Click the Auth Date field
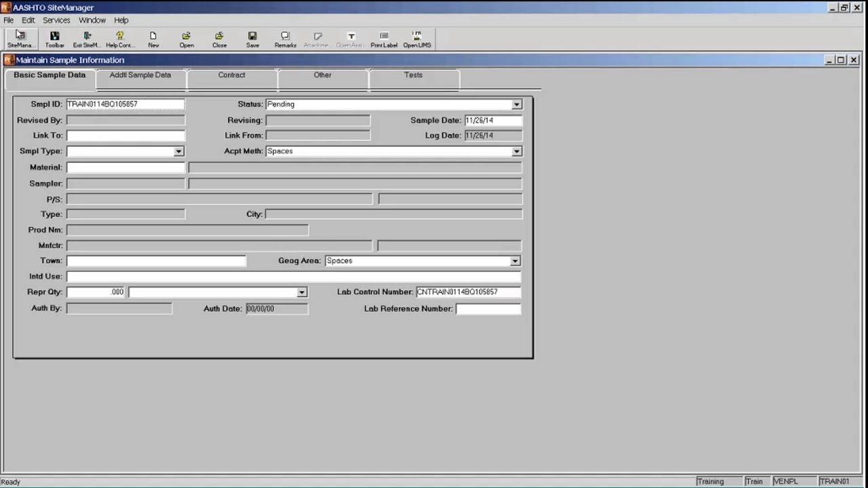The image size is (868, 488). (277, 308)
